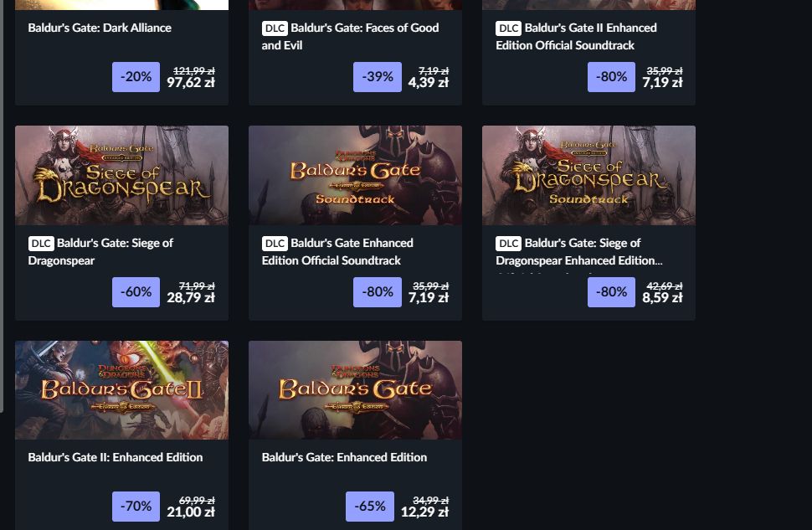The width and height of the screenshot is (812, 530).
Task: Click the Baldur's Gate II: Enhanced Edition title
Action: point(116,457)
